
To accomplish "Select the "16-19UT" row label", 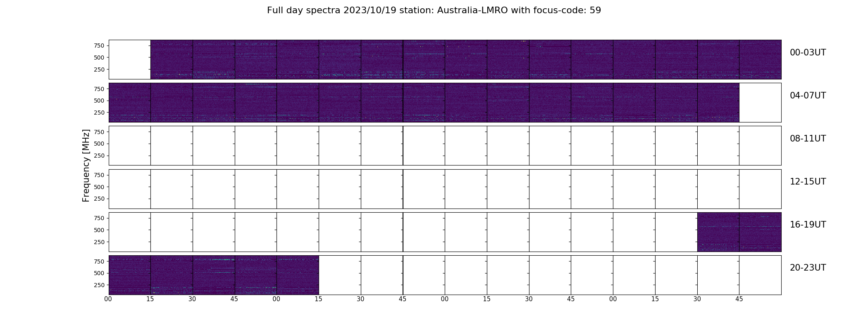I will point(808,225).
